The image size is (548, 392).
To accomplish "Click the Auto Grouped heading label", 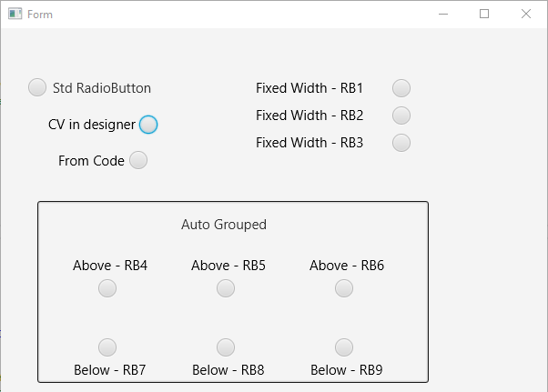I will pos(224,225).
